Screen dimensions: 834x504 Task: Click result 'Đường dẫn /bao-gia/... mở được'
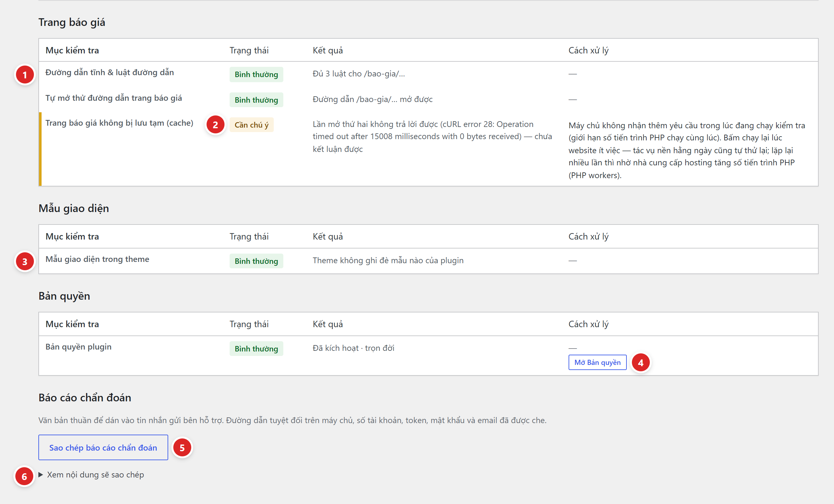pos(373,99)
